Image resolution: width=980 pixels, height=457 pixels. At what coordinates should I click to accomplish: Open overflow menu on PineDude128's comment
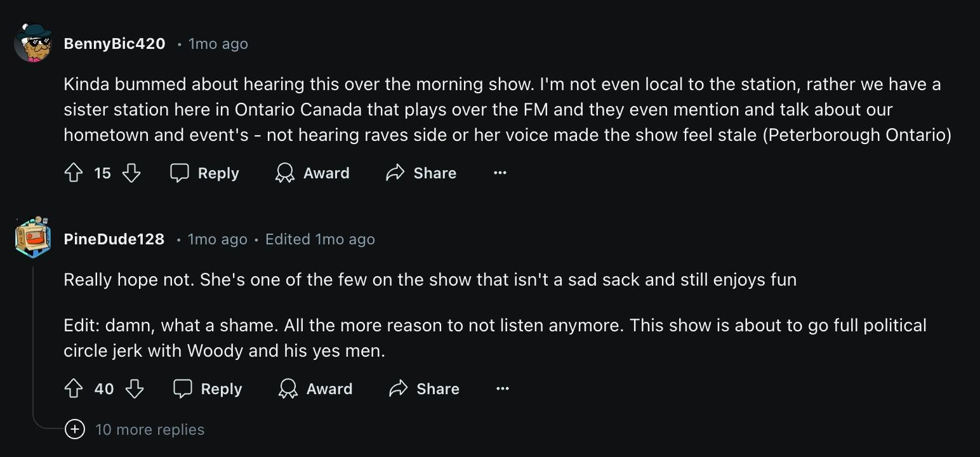coord(502,388)
